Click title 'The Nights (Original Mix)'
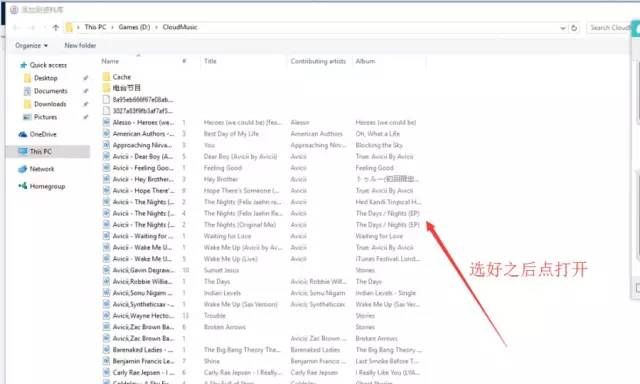 coord(240,225)
